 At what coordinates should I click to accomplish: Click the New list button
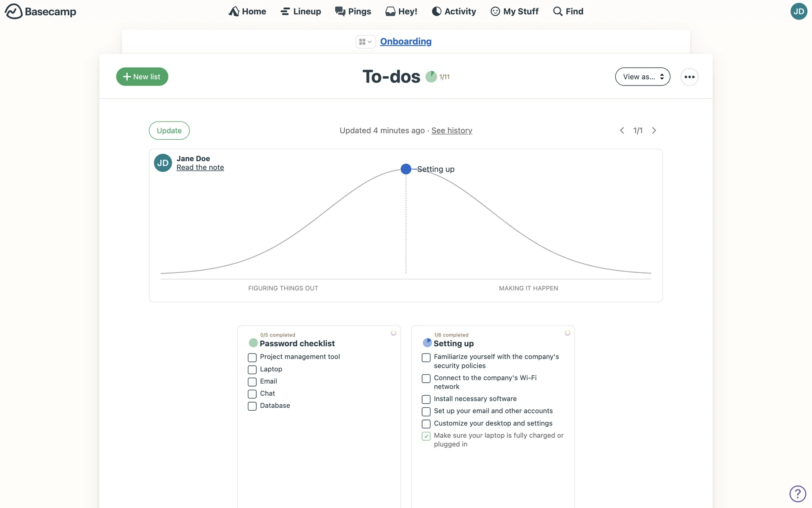[142, 77]
